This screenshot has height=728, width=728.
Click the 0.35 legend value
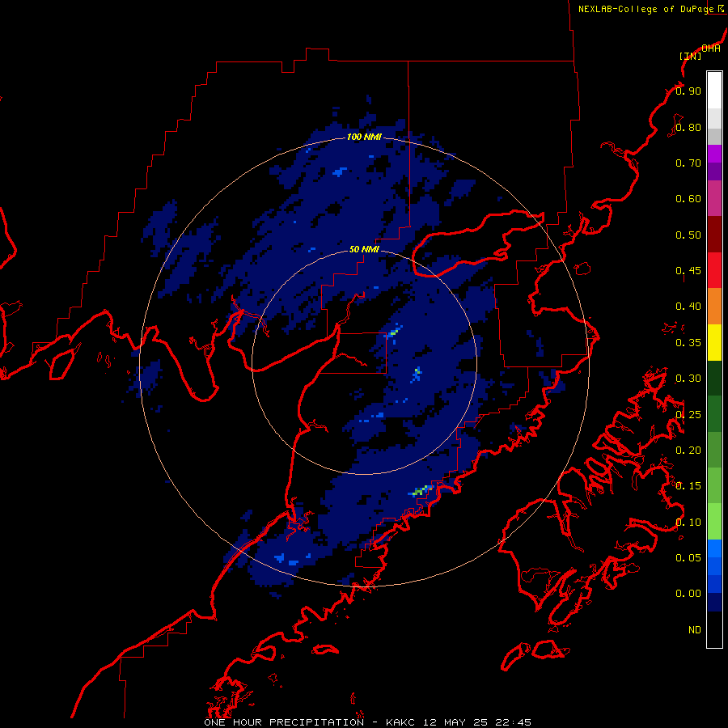tap(688, 343)
